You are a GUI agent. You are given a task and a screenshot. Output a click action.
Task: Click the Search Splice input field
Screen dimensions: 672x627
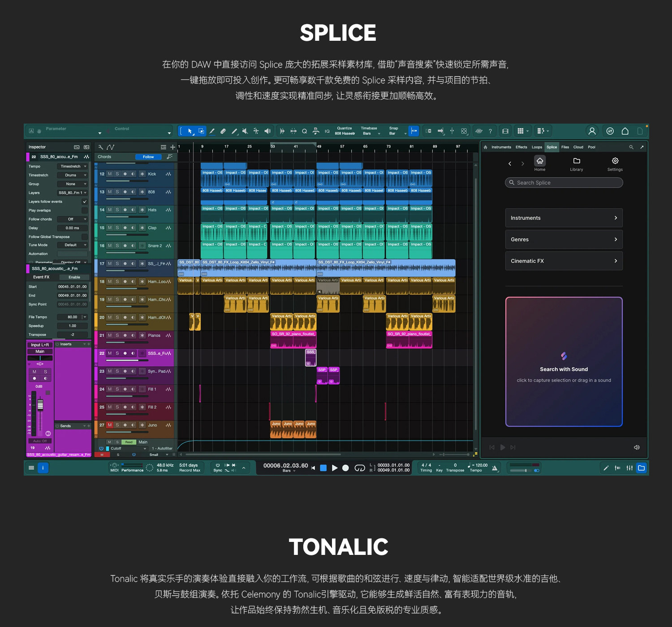tap(564, 183)
